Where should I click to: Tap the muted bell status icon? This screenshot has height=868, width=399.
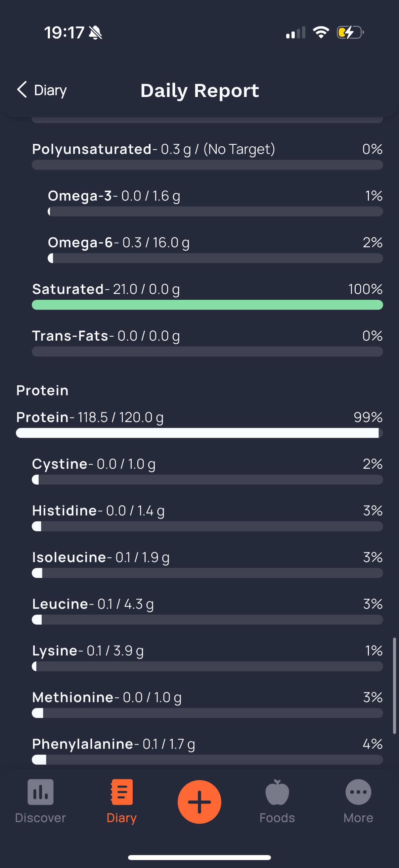click(x=95, y=33)
